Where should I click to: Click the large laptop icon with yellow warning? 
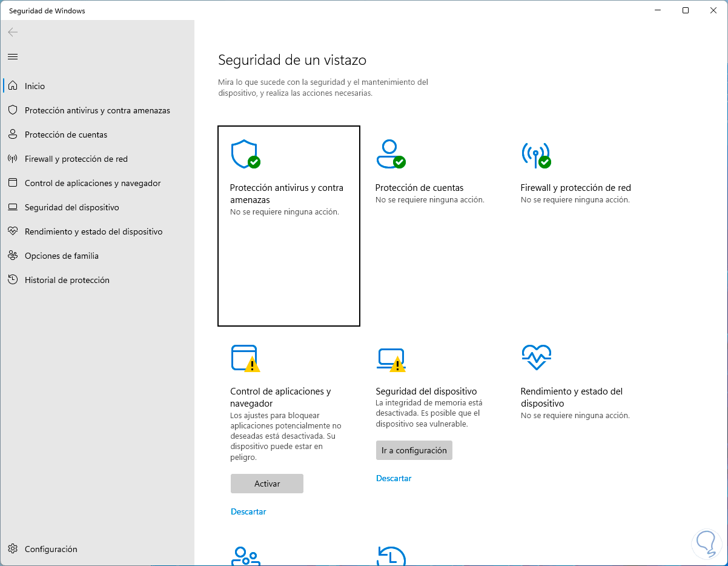[x=391, y=359]
